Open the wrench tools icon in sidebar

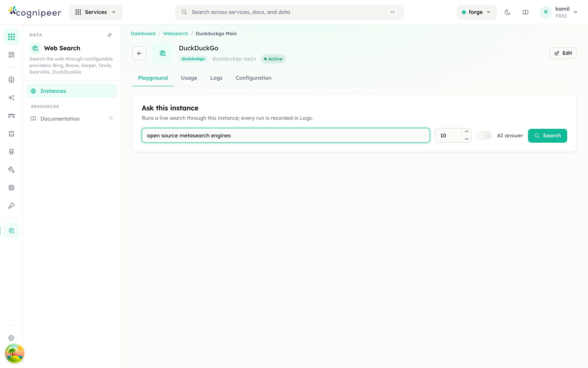coord(11,170)
